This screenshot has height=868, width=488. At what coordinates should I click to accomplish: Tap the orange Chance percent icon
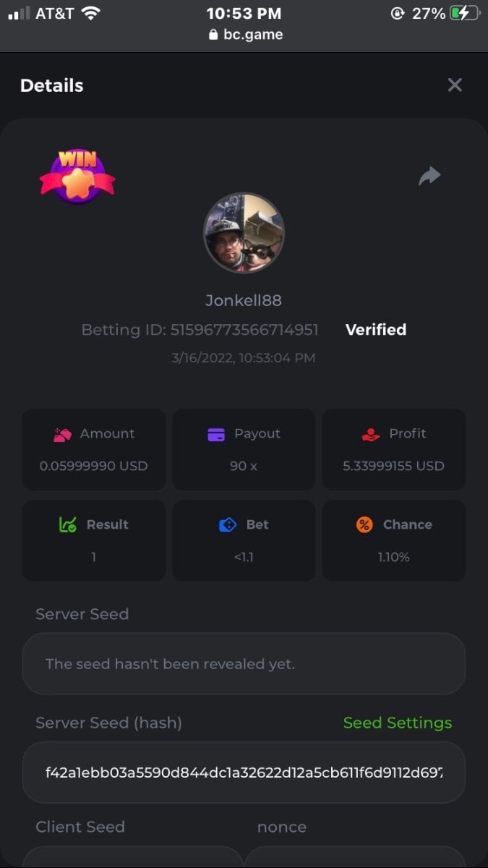[364, 525]
